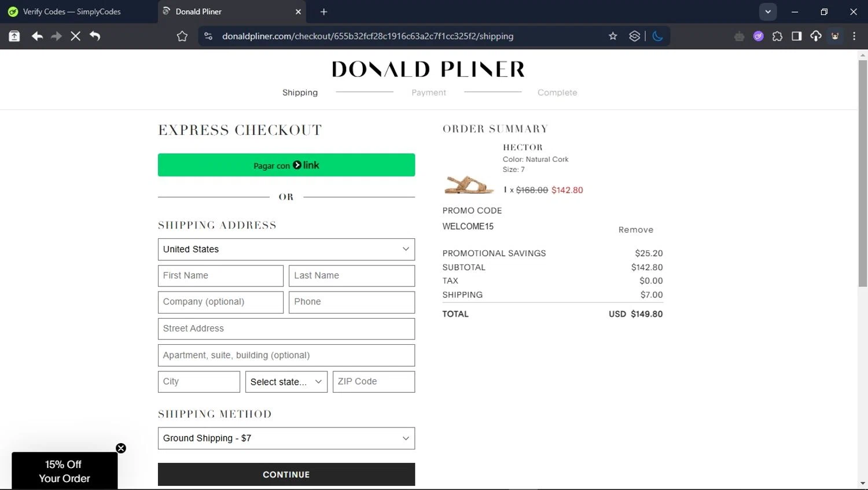Click the Phone field
868x490 pixels.
[352, 302]
